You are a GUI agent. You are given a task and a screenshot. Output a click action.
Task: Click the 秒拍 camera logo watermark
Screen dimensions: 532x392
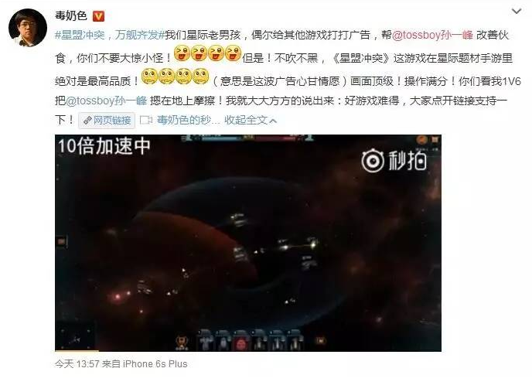pos(394,160)
